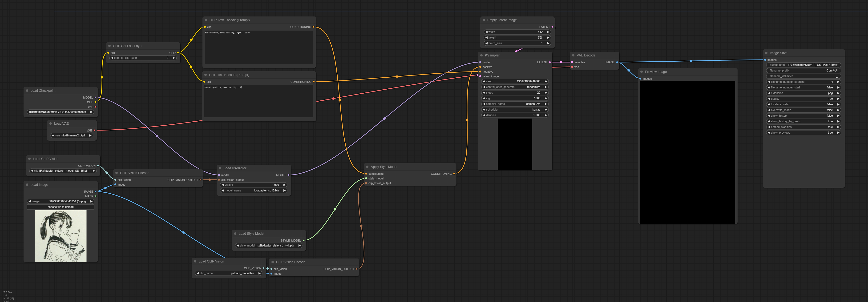Increase the KSampler steps with right arrow
868x302 pixels.
[x=545, y=93]
